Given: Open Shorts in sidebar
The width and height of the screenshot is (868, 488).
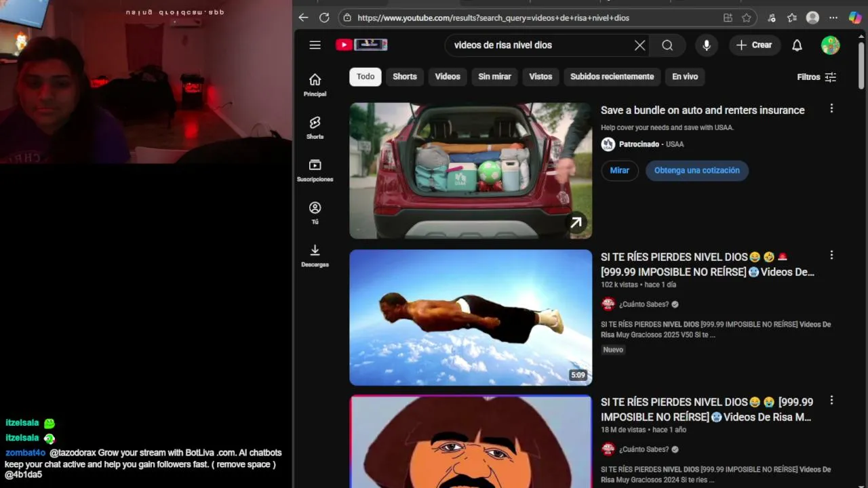Looking at the screenshot, I should 315,127.
